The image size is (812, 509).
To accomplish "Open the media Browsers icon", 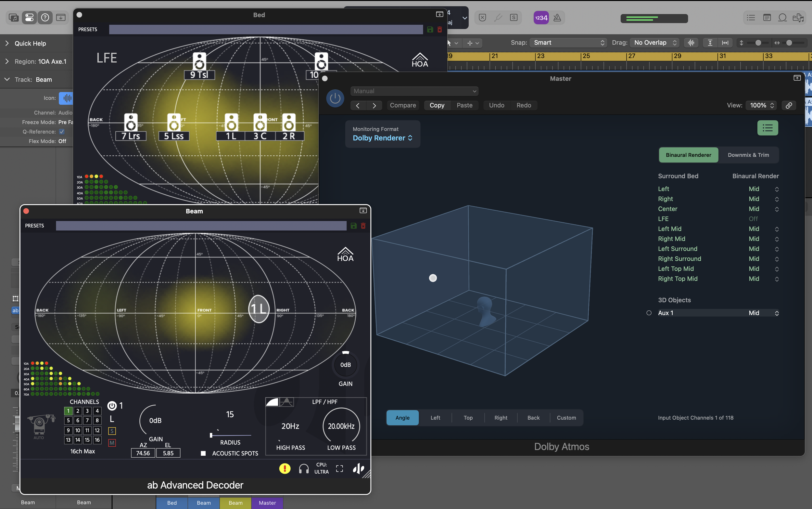I will (798, 18).
